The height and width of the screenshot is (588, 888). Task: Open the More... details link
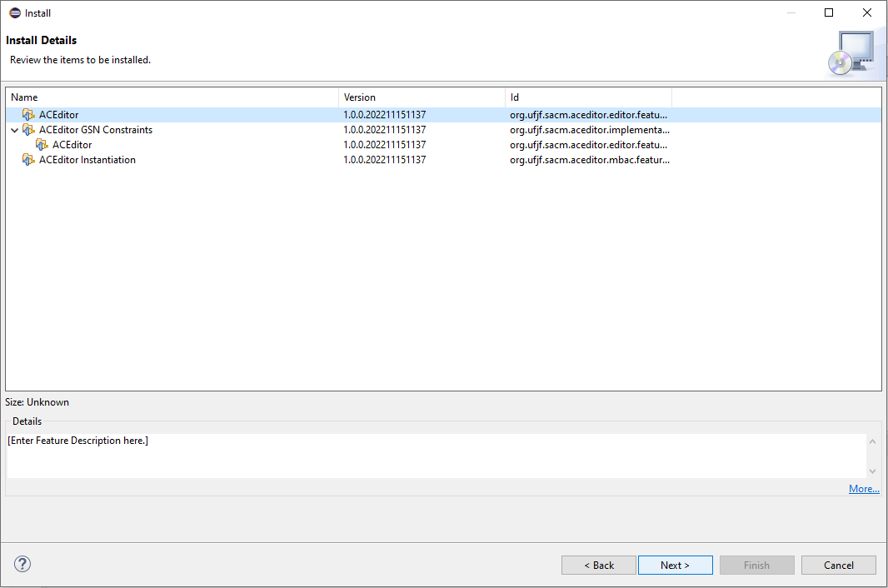click(864, 489)
